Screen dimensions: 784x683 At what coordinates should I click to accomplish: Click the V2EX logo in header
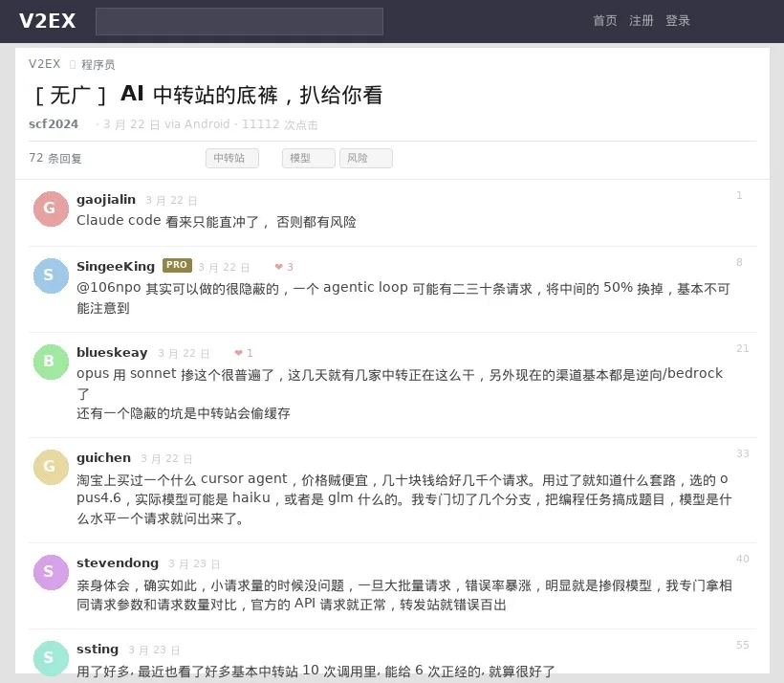(48, 21)
